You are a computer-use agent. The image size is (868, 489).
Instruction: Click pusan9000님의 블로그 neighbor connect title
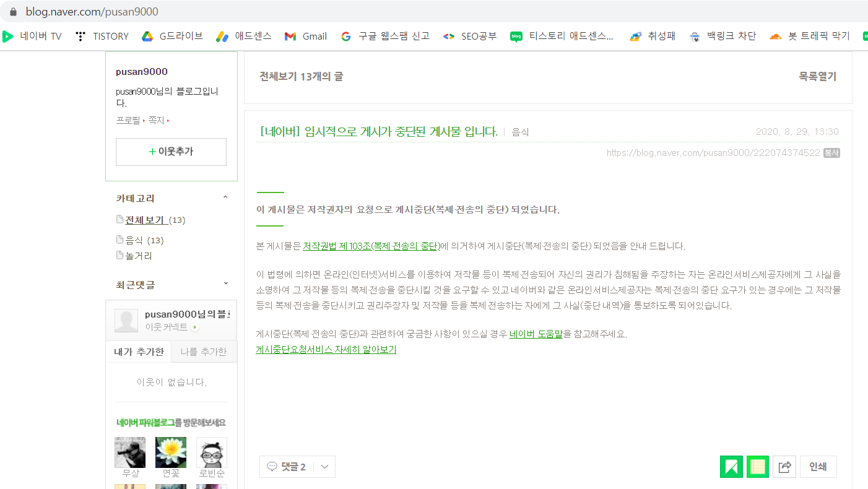188,314
